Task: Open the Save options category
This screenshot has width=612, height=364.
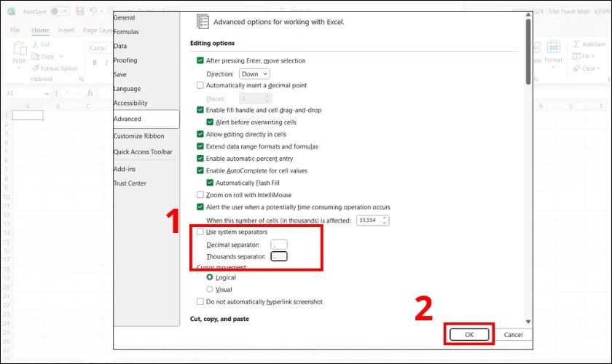Action: 119,74
